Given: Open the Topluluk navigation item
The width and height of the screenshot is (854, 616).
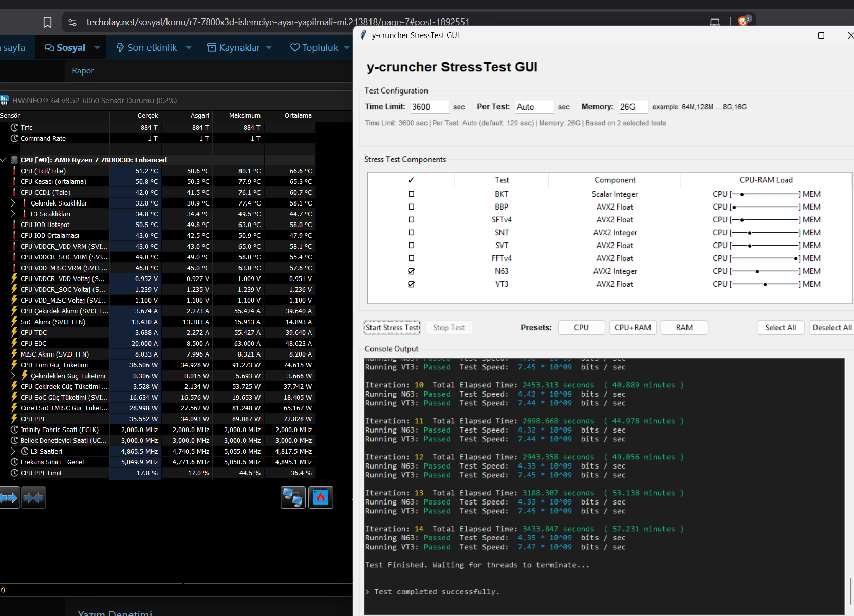Looking at the screenshot, I should click(x=314, y=48).
